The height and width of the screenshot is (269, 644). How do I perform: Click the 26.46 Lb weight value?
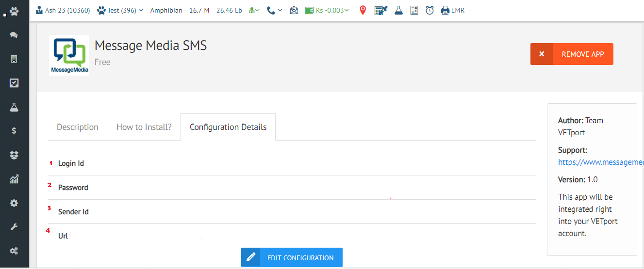[x=229, y=10]
